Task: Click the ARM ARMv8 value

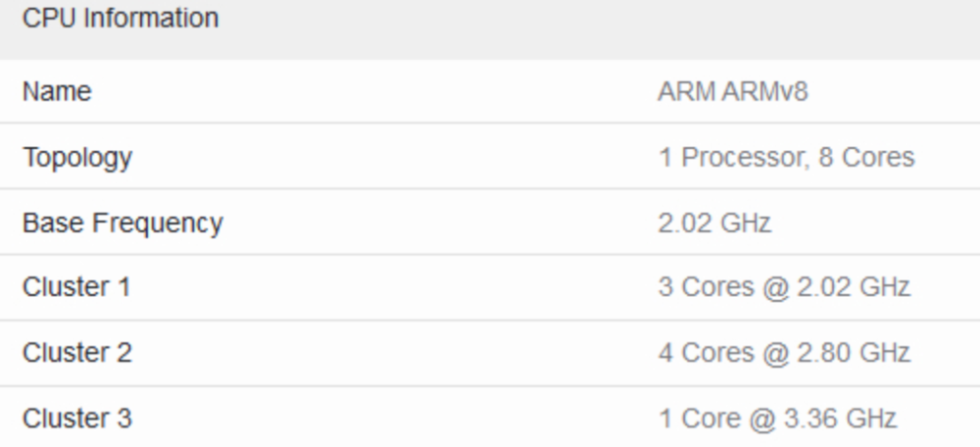Action: [x=732, y=92]
